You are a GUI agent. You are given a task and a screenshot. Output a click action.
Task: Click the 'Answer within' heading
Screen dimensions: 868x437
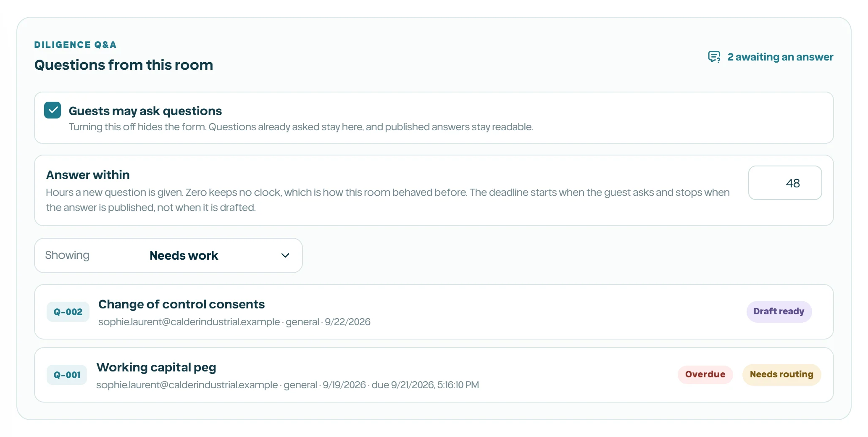coord(88,175)
